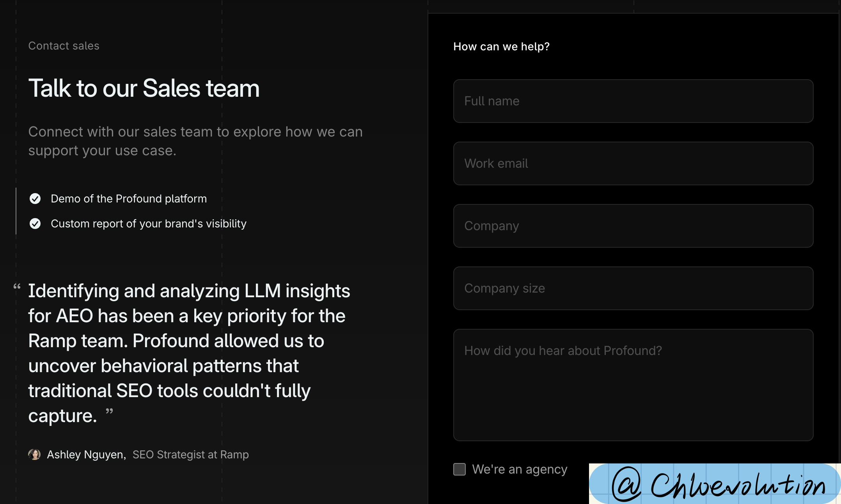Screen dimensions: 841x504
Task: Click into the Work email field
Action: (633, 163)
